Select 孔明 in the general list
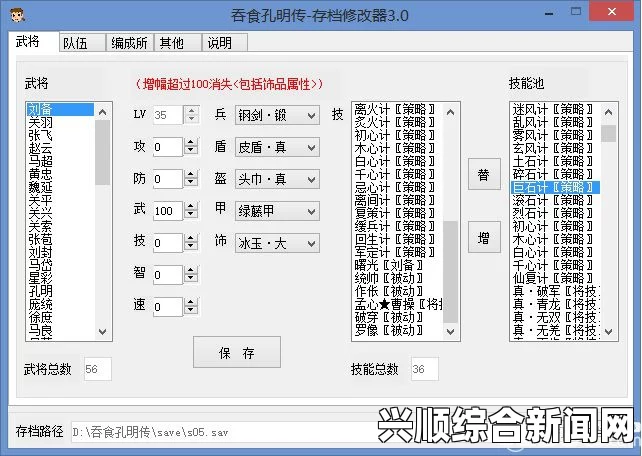Screen dimensions: 642x456 pos(61,291)
